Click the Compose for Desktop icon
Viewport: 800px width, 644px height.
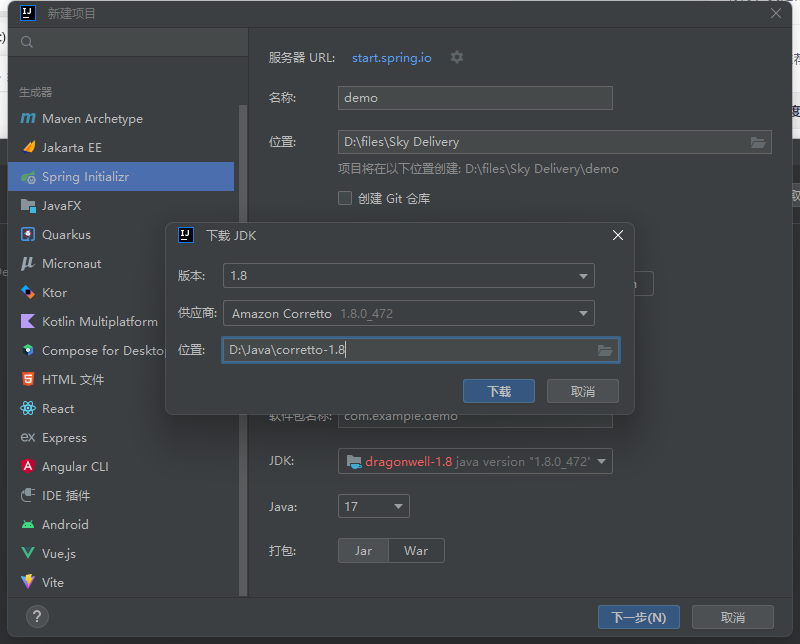point(28,351)
